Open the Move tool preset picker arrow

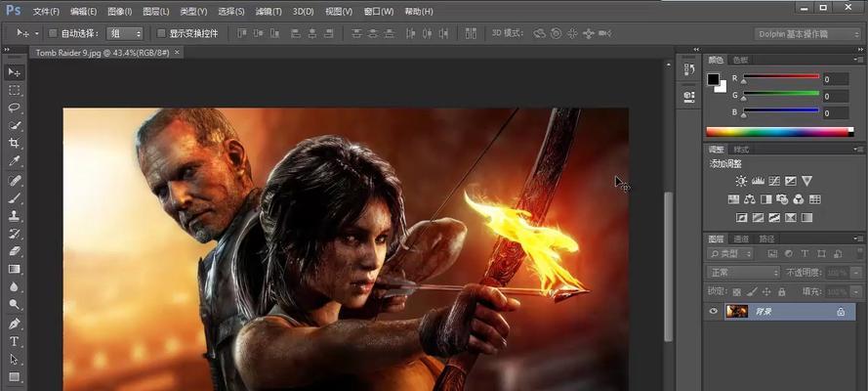click(x=37, y=33)
